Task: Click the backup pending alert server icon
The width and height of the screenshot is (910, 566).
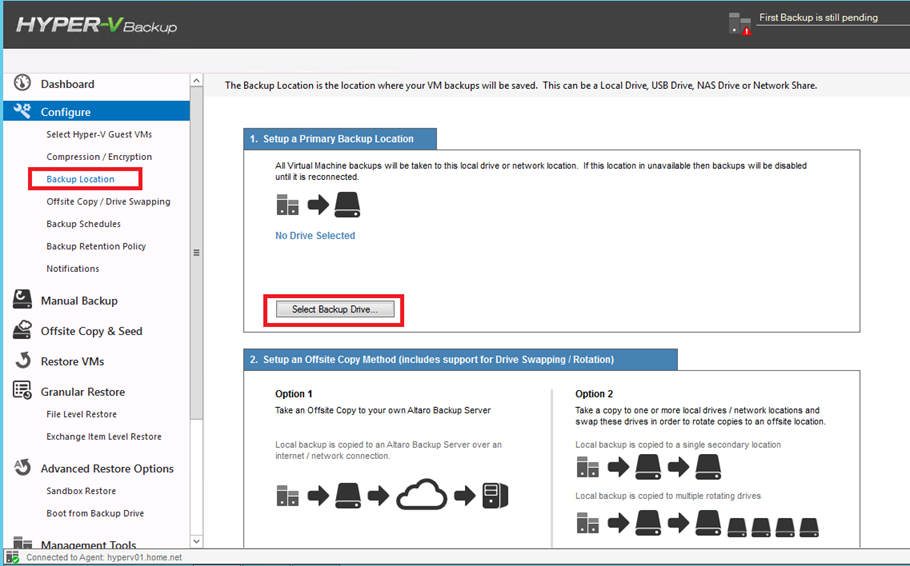Action: [x=740, y=24]
